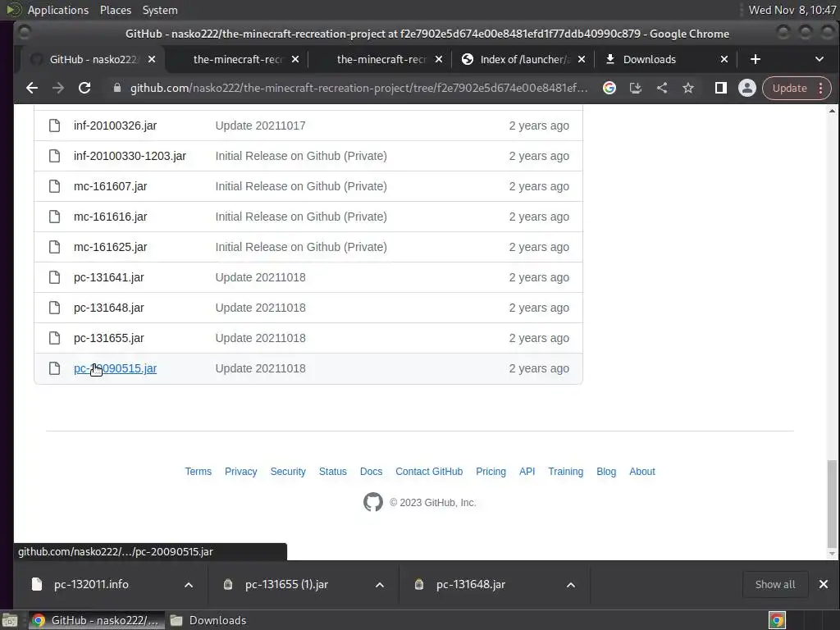Viewport: 840px width, 630px height.
Task: Click the install app icon in address bar
Action: (x=636, y=88)
